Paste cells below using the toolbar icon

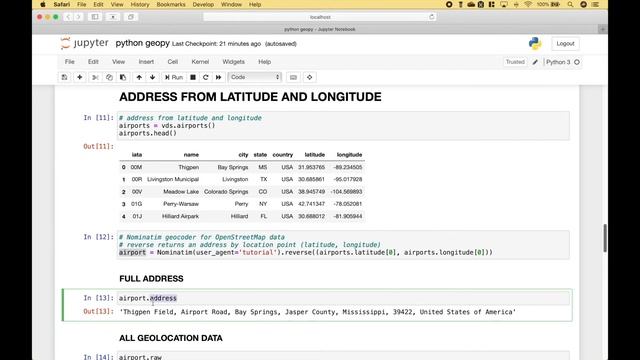tap(123, 77)
